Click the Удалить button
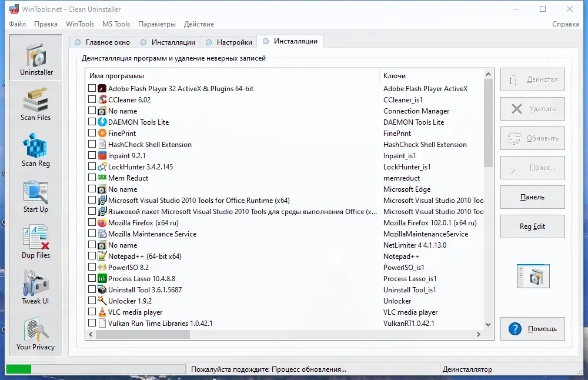 point(533,109)
